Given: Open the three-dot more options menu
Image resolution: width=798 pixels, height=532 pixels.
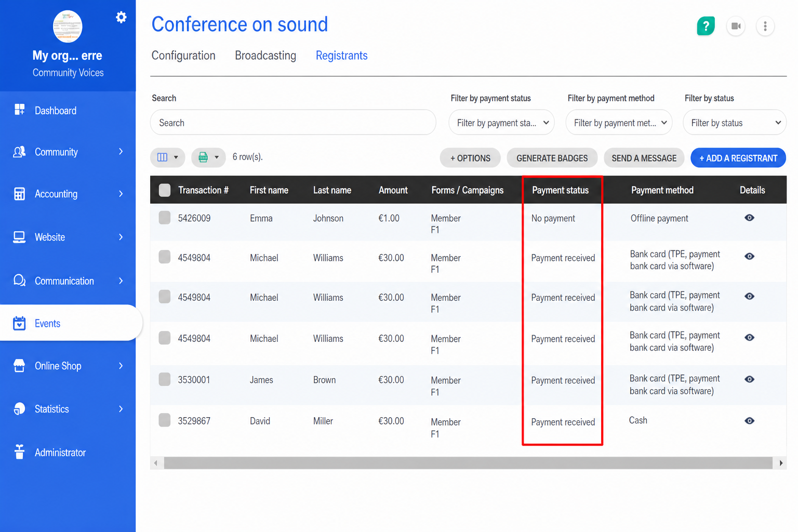Looking at the screenshot, I should click(765, 26).
